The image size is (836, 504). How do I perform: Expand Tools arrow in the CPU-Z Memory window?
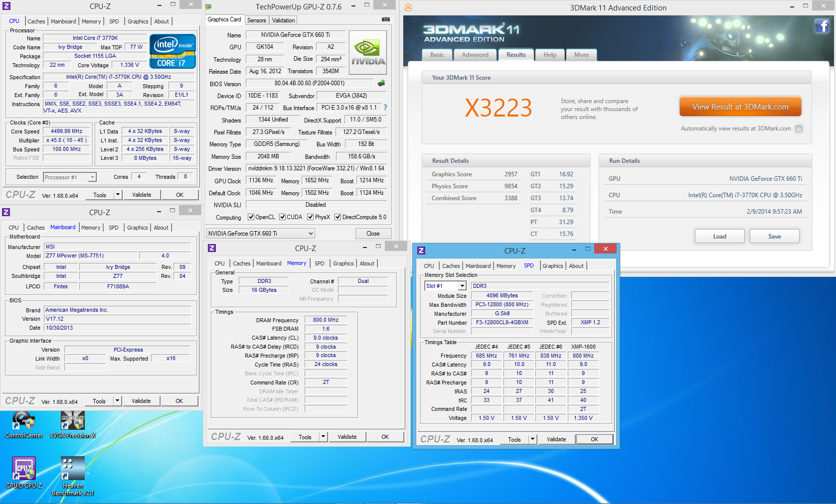coord(323,437)
